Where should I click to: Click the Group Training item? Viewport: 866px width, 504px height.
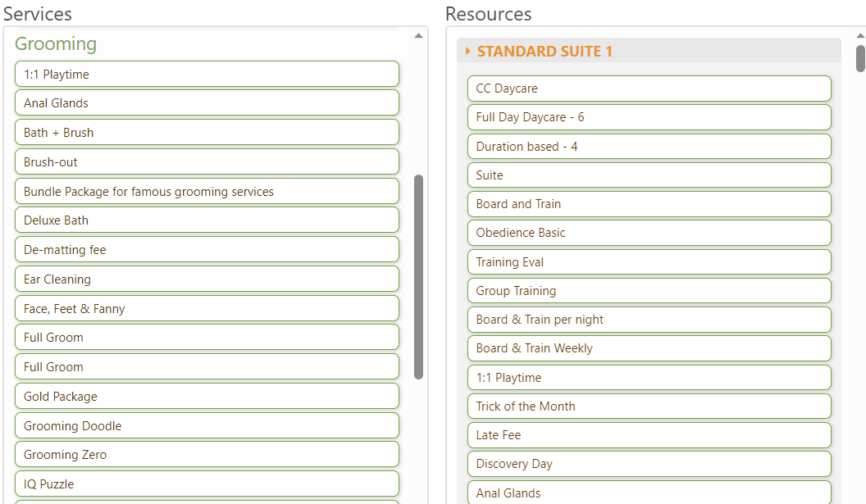649,290
